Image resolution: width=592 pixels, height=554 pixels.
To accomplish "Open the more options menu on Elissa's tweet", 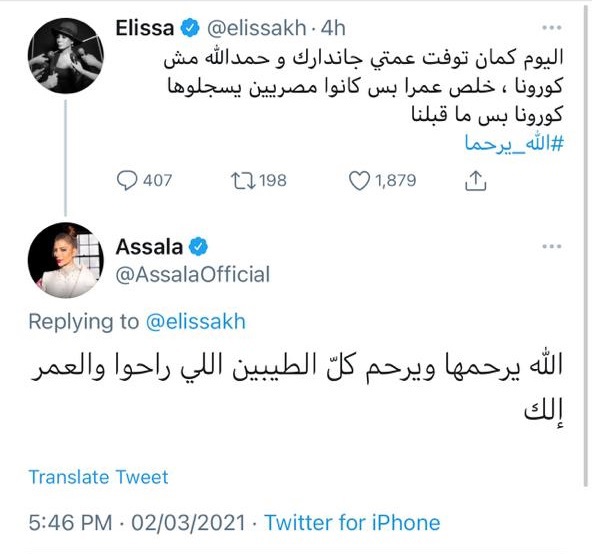I will (x=552, y=27).
